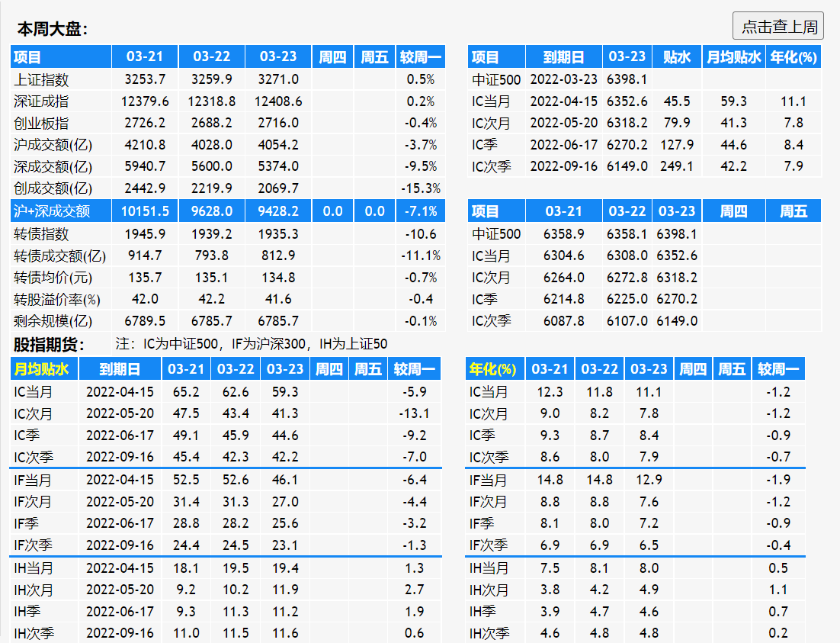Click the 年化 change value -1.9
This screenshot has width=840, height=643.
777,480
